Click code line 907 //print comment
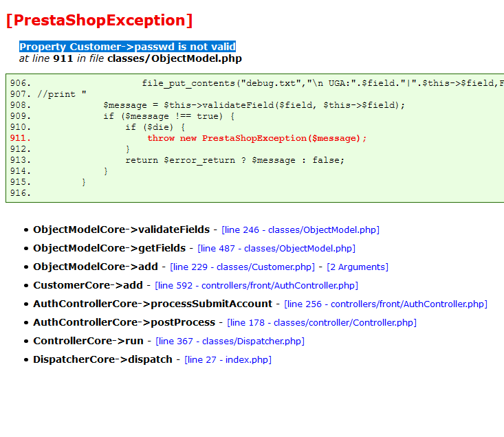Viewport: 504px width, 437px height. pyautogui.click(x=62, y=94)
